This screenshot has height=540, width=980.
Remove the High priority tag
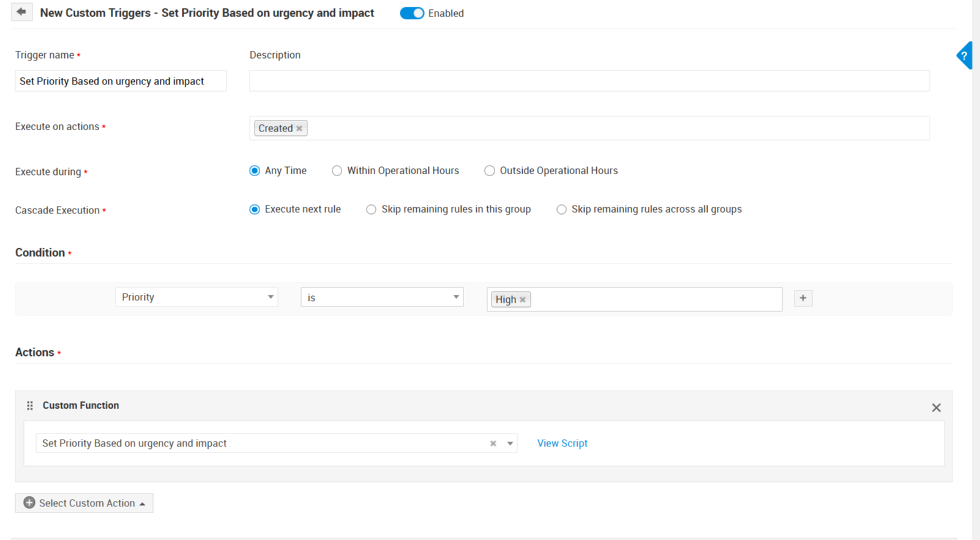click(x=523, y=300)
